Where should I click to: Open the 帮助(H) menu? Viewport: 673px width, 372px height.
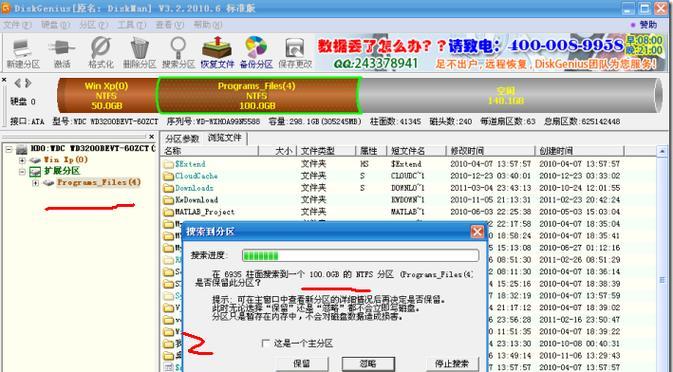click(x=208, y=25)
